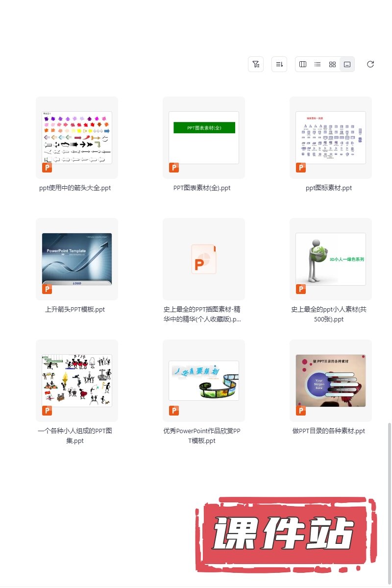Open the 优秀PowerPoint作品欣赏 film strip thumbnail
Viewport: 392px width, 588px height.
click(x=204, y=381)
